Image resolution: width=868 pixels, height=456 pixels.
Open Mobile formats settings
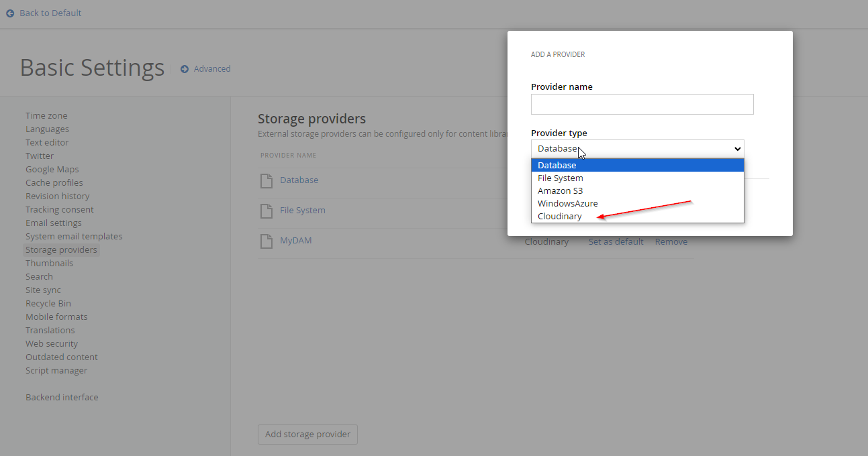[x=56, y=317]
